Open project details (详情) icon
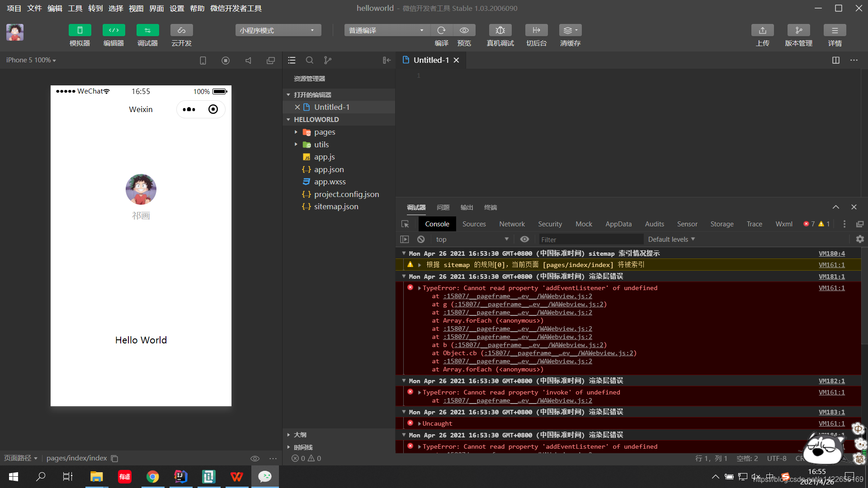The image size is (868, 488). click(835, 30)
